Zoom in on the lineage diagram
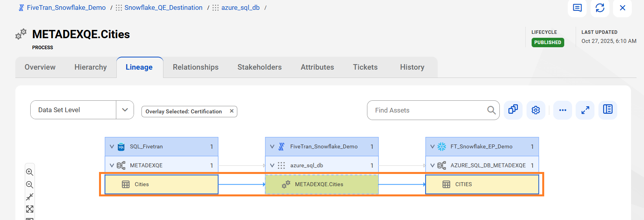Screen dimensions: 644x220 [29, 172]
